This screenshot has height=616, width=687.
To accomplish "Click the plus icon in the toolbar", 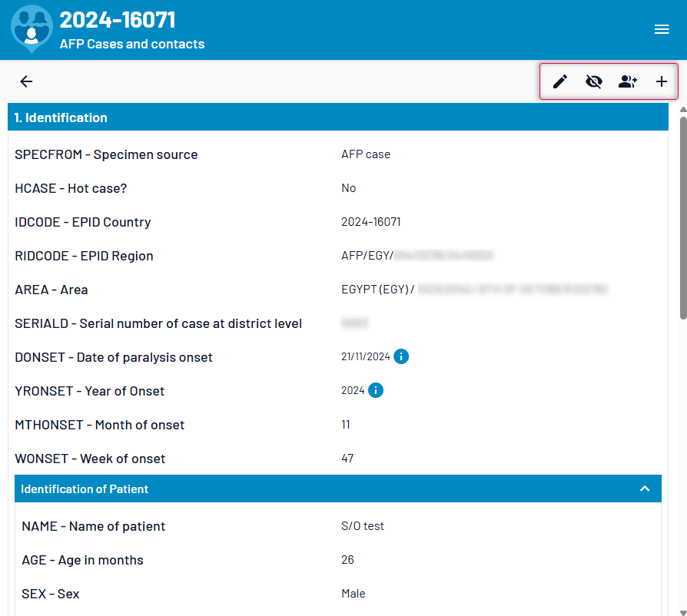I will pos(662,81).
